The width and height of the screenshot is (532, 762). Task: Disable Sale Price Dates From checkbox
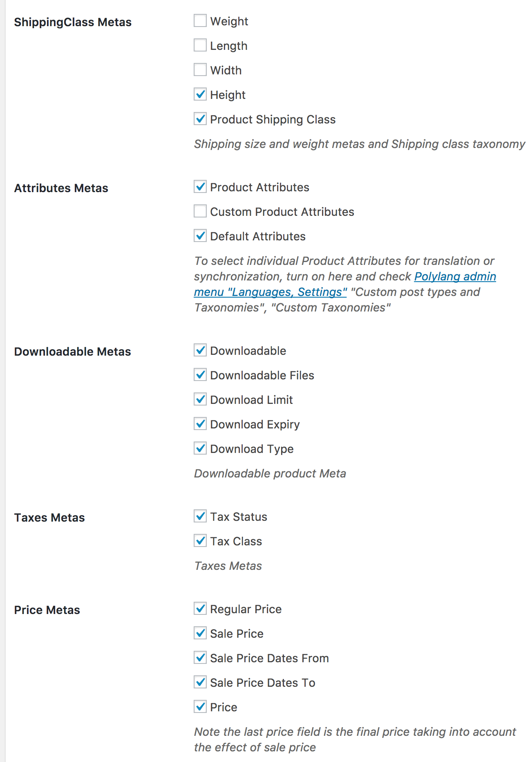coord(200,658)
